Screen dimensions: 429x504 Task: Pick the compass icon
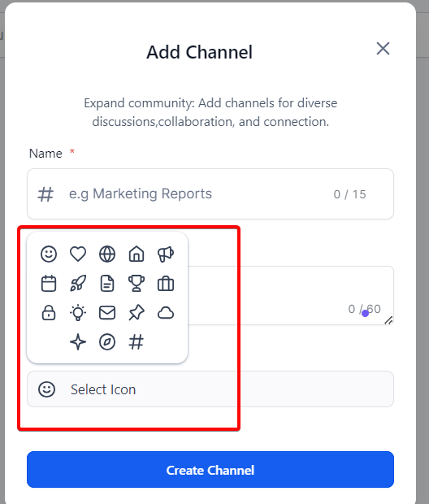107,342
